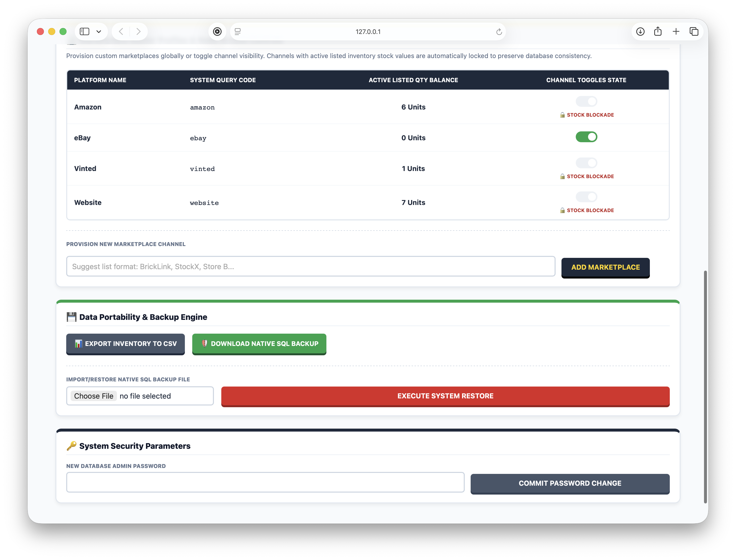Toggle the Website channel switch
Image resolution: width=736 pixels, height=560 pixels.
click(586, 197)
